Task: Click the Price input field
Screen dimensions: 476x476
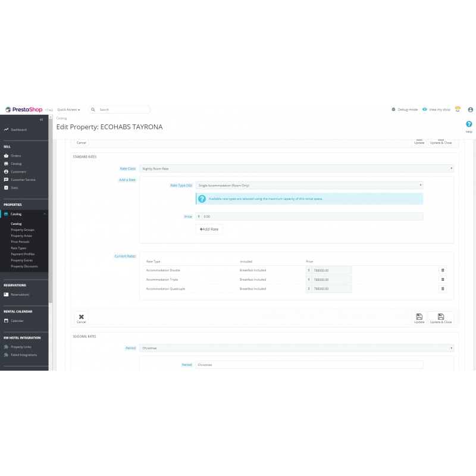Action: coord(312,217)
